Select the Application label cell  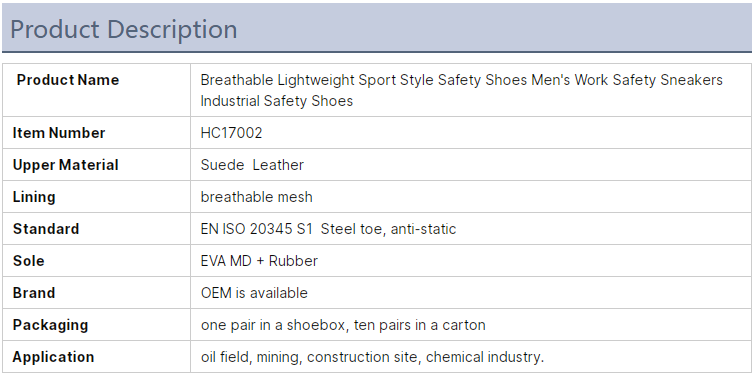pyautogui.click(x=96, y=357)
